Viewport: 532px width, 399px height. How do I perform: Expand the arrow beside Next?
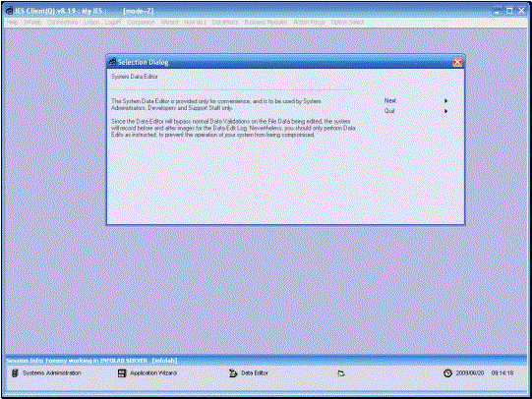click(x=445, y=100)
